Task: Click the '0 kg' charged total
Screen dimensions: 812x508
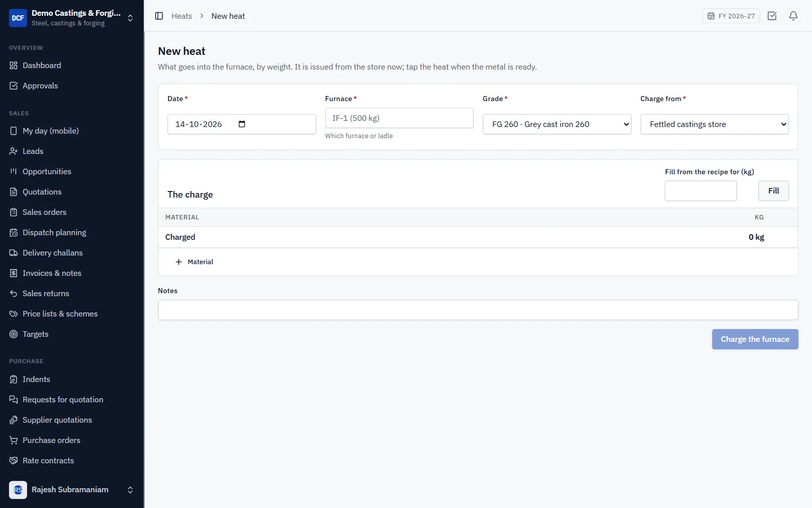Action: click(x=756, y=237)
